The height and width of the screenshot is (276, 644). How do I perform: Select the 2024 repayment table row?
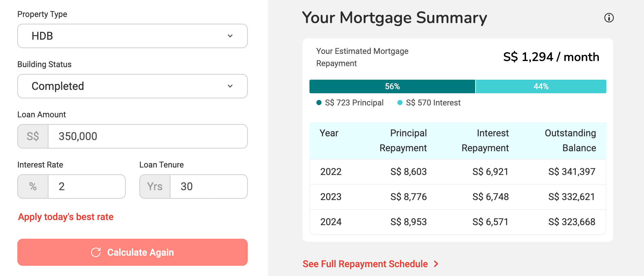pos(458,222)
